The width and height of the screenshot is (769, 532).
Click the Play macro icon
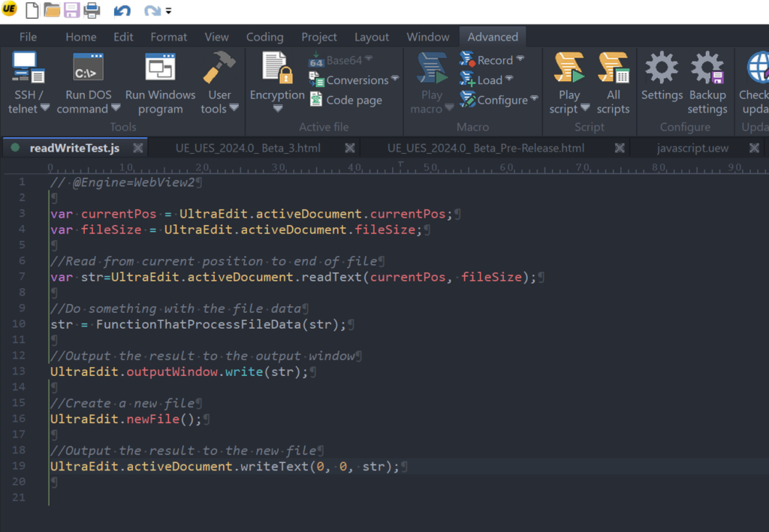click(432, 68)
